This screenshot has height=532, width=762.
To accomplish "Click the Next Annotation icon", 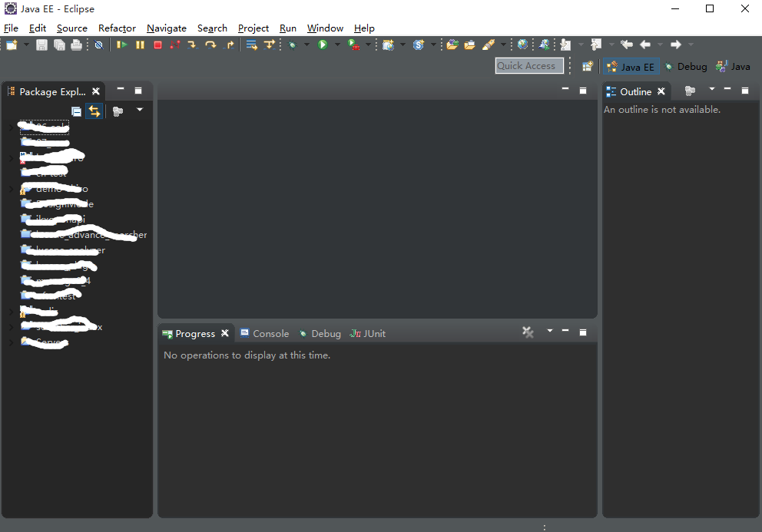I will tap(565, 45).
